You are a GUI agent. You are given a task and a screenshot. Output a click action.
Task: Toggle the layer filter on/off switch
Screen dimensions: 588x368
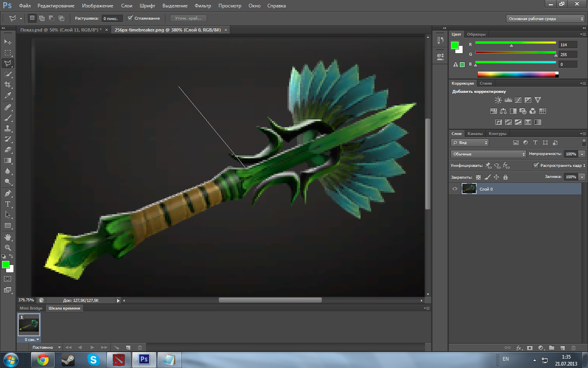click(x=584, y=142)
